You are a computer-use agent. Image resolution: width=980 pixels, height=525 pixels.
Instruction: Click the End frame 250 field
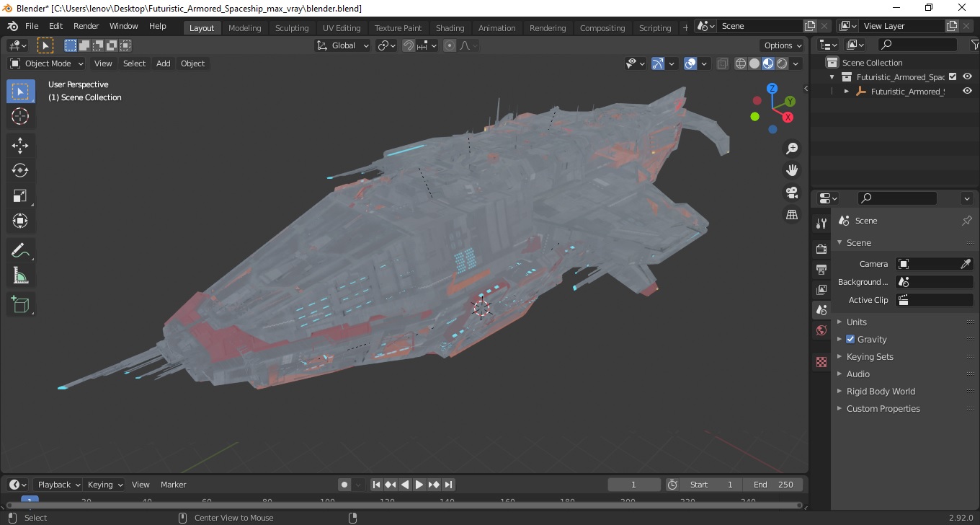[774, 485]
